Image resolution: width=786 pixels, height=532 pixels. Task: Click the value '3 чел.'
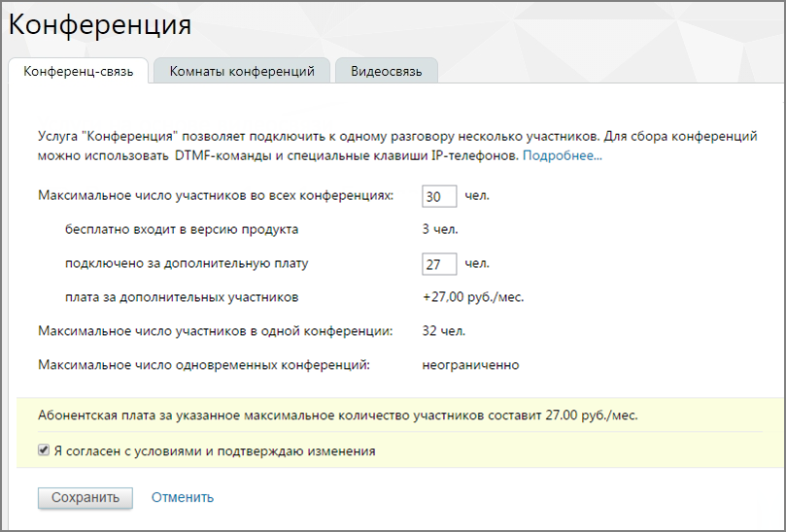(x=440, y=229)
